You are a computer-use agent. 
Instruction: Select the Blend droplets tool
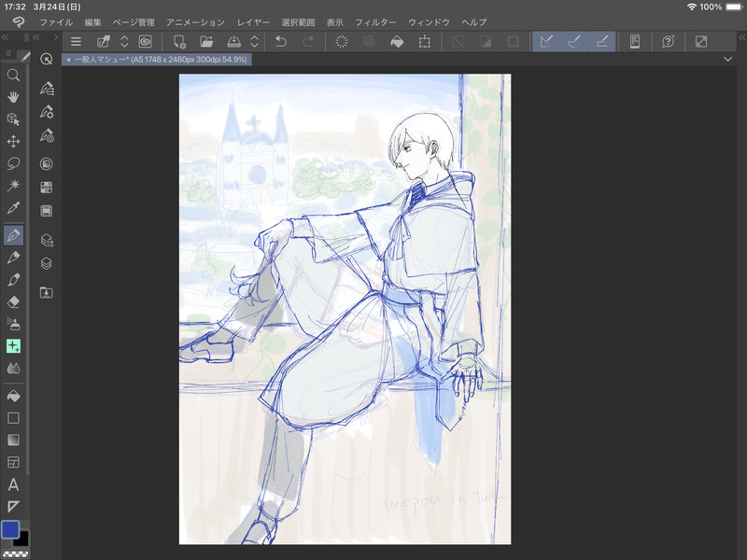(x=13, y=368)
